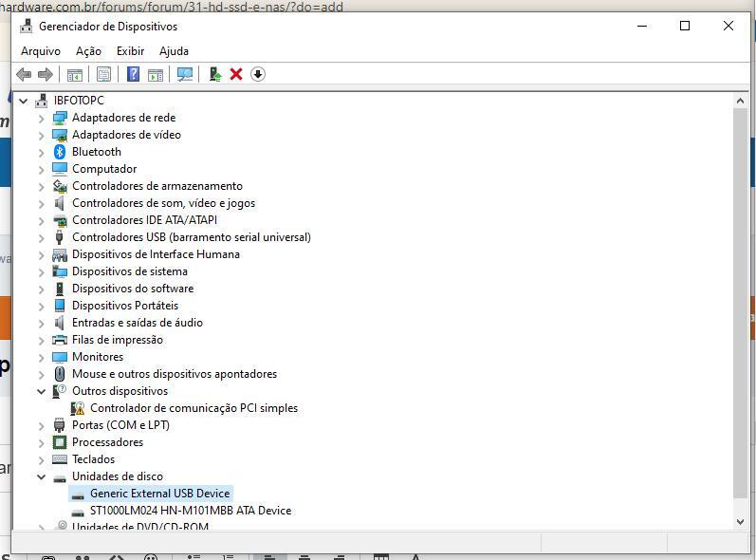
Task: Click the Processadores chip icon
Action: coord(60,442)
